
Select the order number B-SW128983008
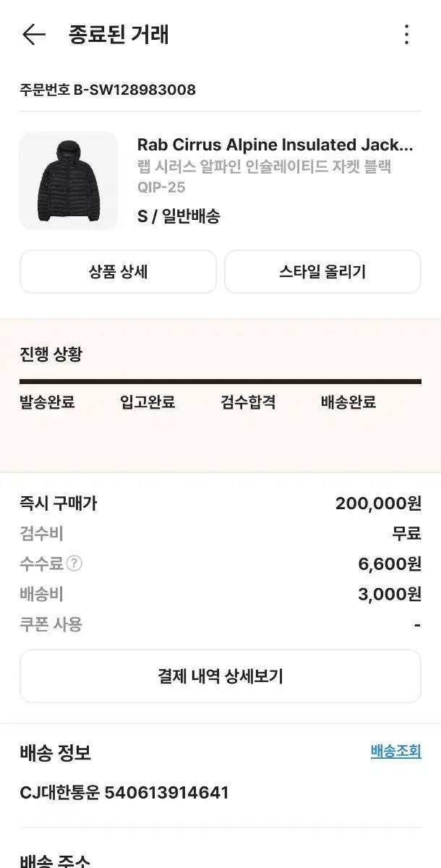[108, 90]
